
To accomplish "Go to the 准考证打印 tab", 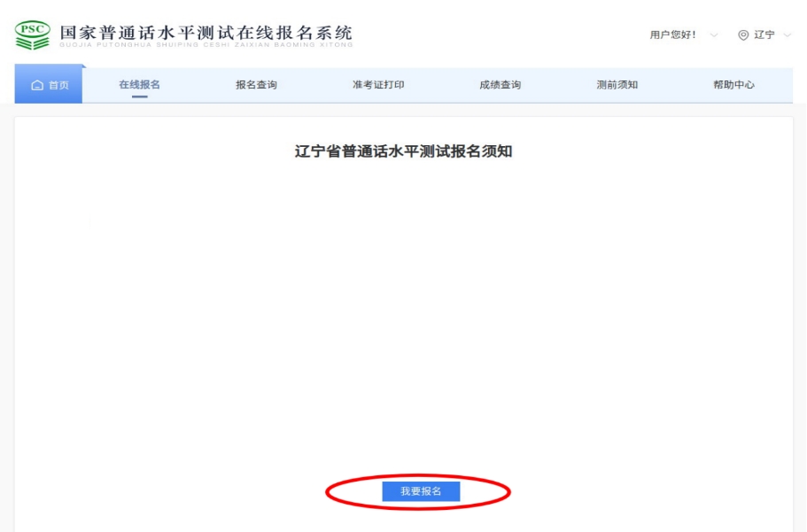I will 378,85.
